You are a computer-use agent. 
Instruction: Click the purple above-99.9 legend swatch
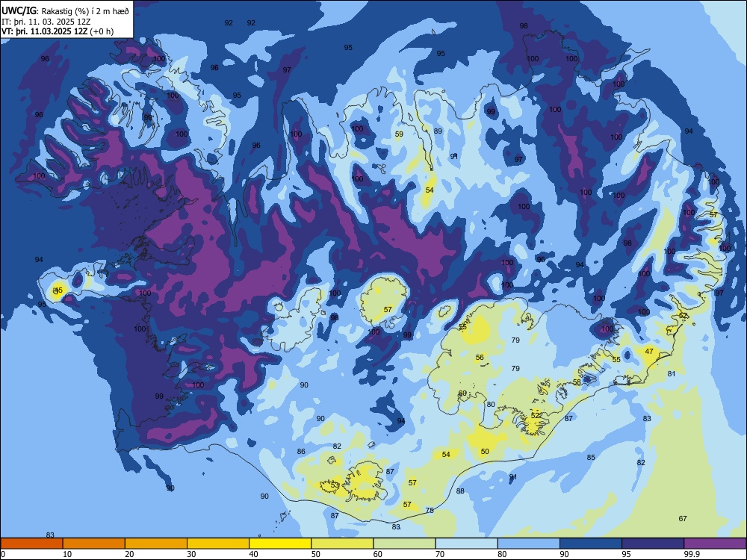(715, 544)
